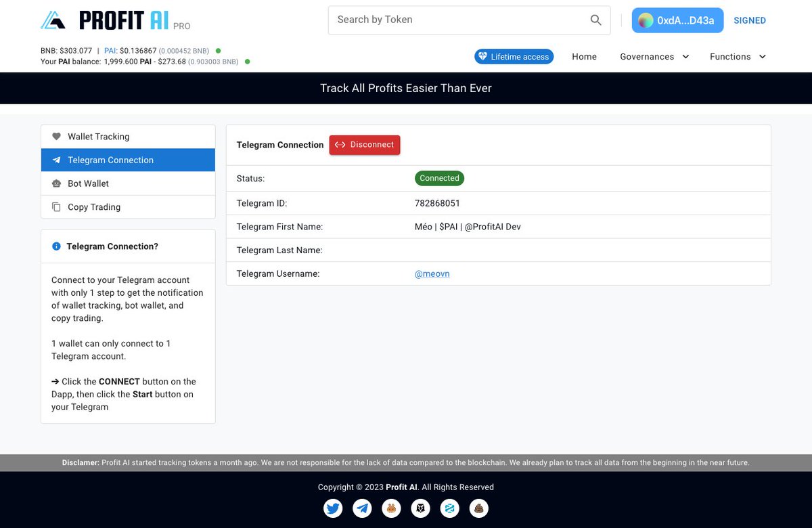Click the Telegram ID value 782868051
The width and height of the screenshot is (812, 528).
pyautogui.click(x=437, y=203)
